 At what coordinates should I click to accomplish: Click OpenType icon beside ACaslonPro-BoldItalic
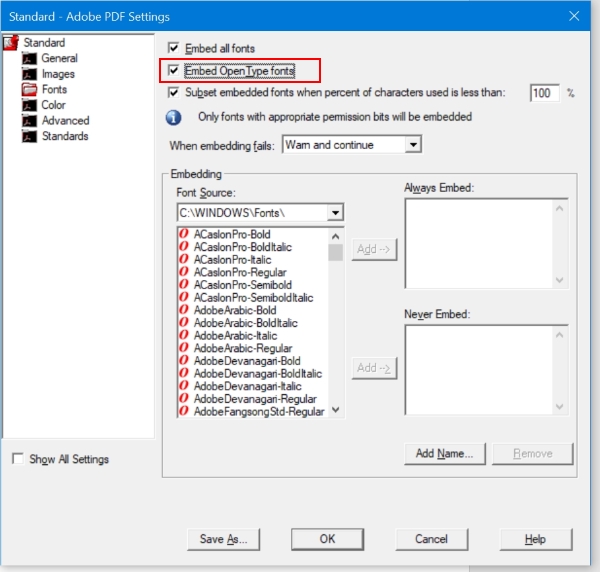pyautogui.click(x=184, y=246)
